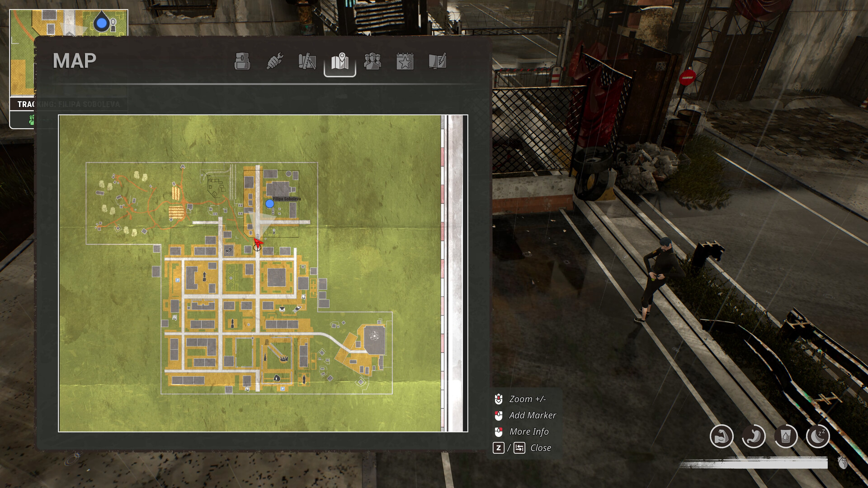Click the strength muscle status icon
The width and height of the screenshot is (868, 488).
[x=721, y=436]
